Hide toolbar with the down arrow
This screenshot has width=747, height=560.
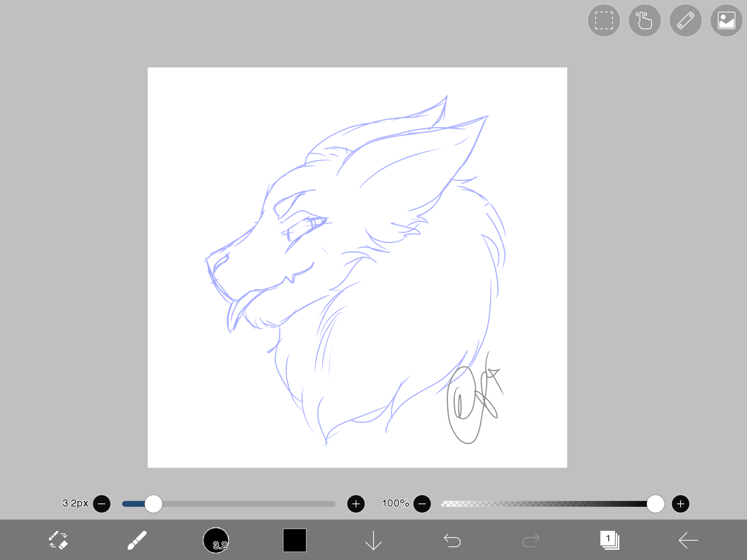[x=373, y=540]
